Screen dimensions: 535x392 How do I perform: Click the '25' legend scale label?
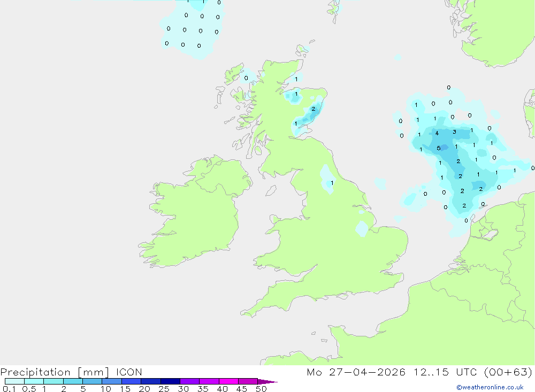pyautogui.click(x=164, y=389)
